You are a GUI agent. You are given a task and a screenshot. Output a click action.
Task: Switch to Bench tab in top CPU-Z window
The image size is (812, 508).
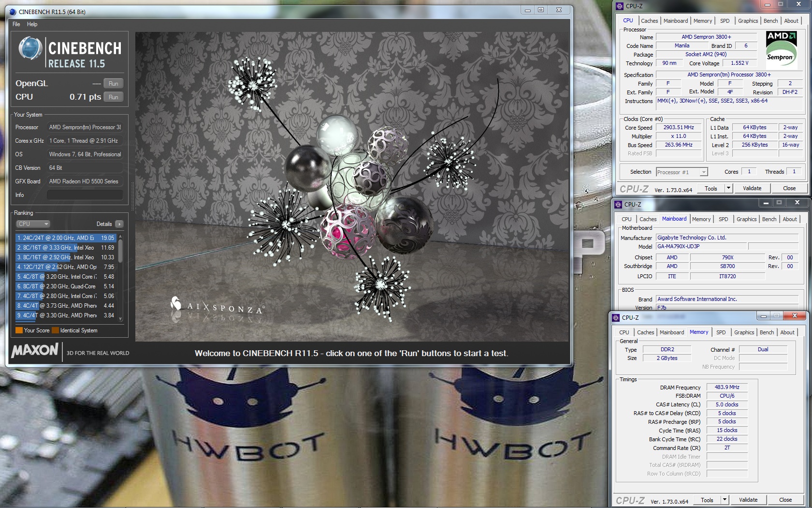770,21
